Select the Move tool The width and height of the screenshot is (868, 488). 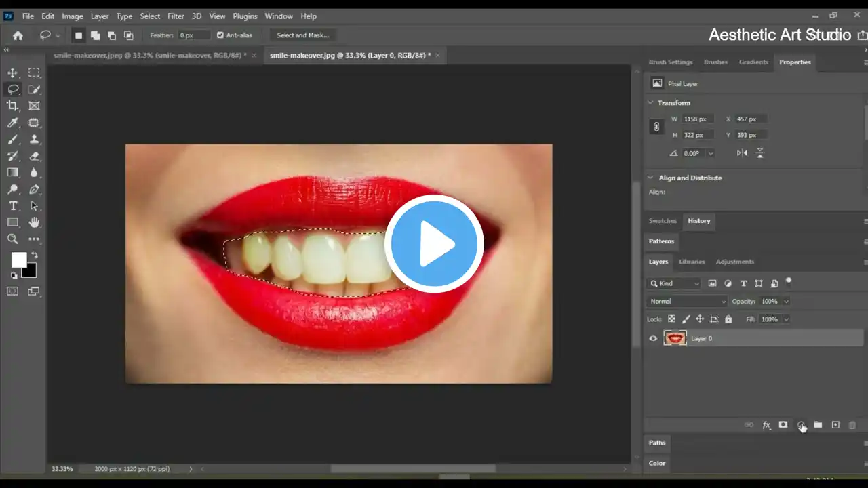(13, 73)
